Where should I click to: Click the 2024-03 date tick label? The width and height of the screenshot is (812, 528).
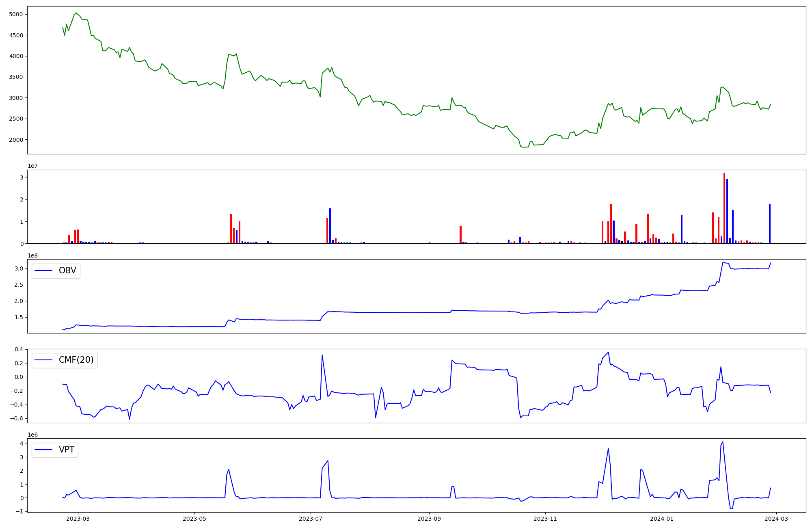[x=777, y=519]
